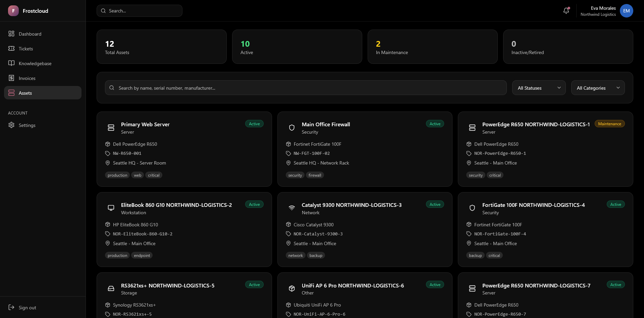
Task: Click the EM user avatar
Action: pyautogui.click(x=626, y=11)
